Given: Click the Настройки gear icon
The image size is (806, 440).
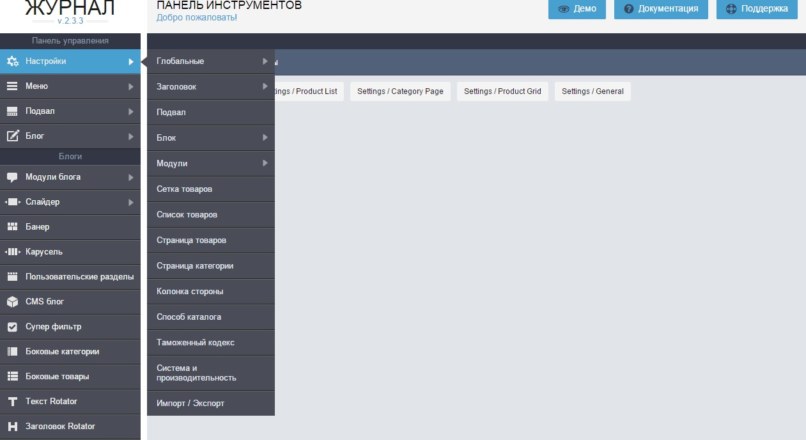Looking at the screenshot, I should click(x=12, y=61).
